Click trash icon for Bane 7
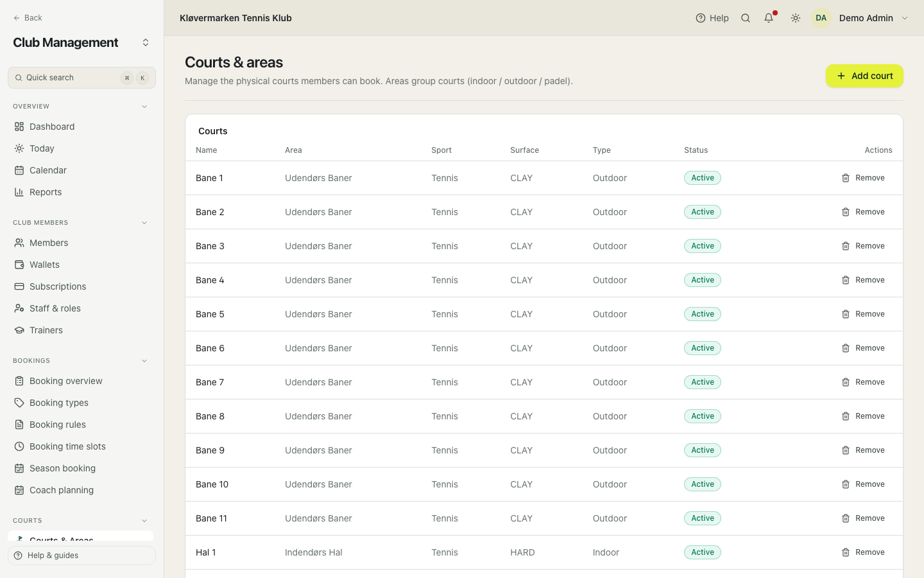This screenshot has height=578, width=924. [846, 382]
